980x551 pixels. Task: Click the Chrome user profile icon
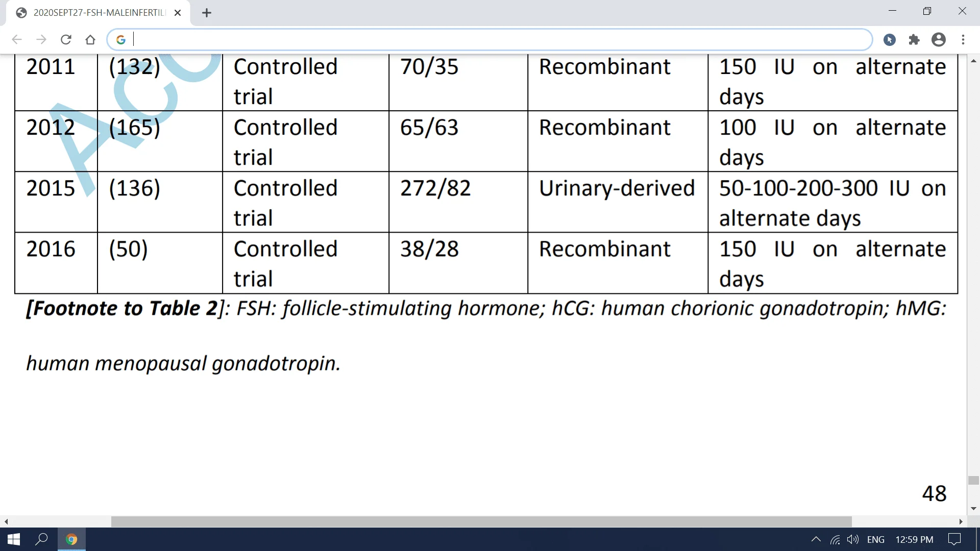click(x=938, y=39)
